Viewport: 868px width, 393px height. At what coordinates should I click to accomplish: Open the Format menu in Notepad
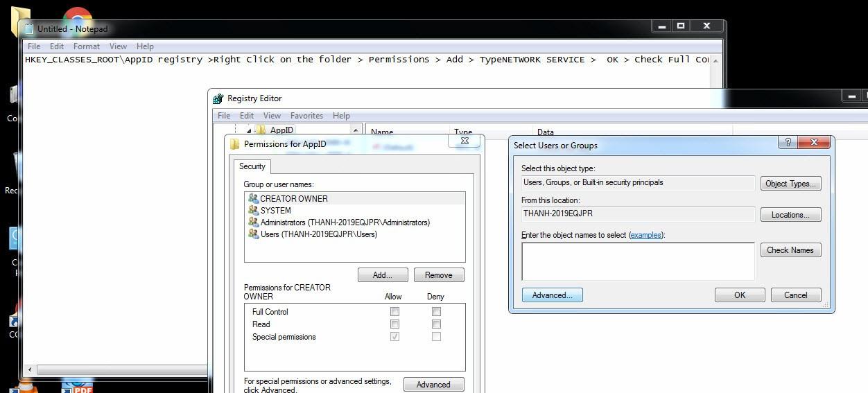[x=87, y=46]
